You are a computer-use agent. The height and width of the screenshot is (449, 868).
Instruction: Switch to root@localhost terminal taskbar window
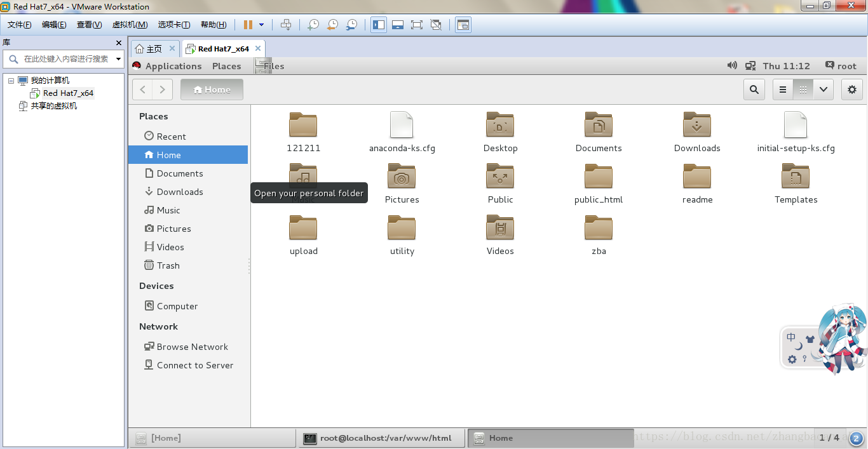381,438
